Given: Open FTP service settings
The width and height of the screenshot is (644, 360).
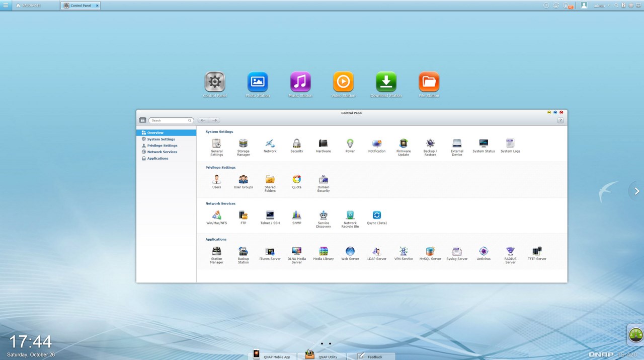Looking at the screenshot, I should pyautogui.click(x=243, y=218).
